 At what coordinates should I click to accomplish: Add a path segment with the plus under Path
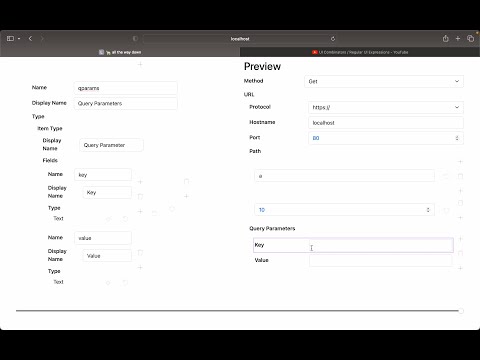(460, 162)
